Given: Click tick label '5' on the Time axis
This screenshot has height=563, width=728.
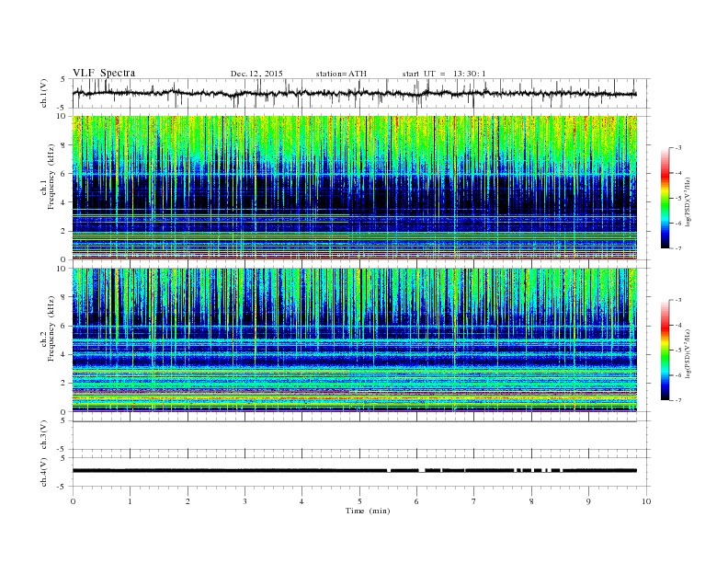Looking at the screenshot, I should (359, 501).
